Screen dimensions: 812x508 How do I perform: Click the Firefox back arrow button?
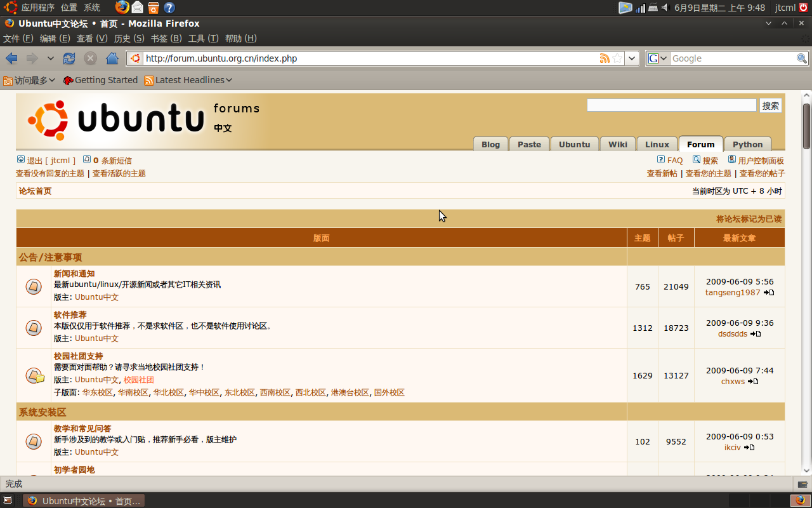click(x=11, y=58)
